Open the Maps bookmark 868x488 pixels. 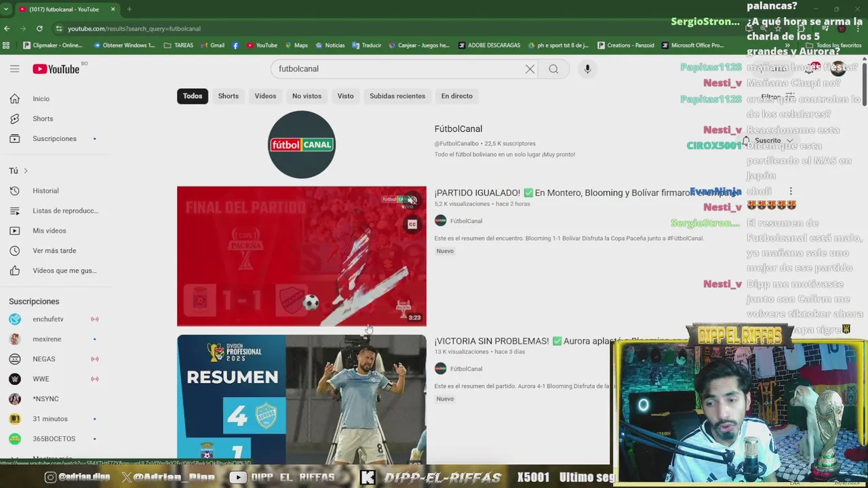coord(296,45)
